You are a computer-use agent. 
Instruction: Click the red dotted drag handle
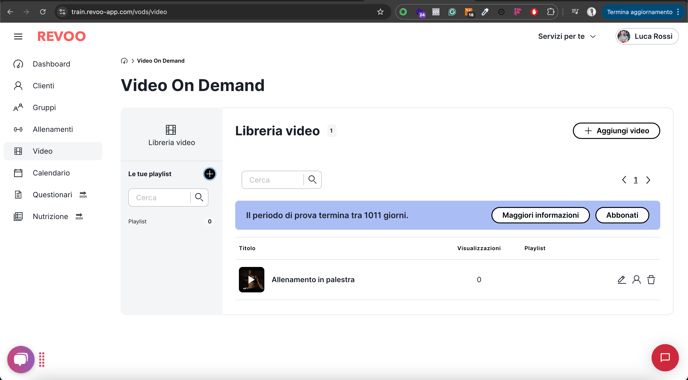[42, 359]
